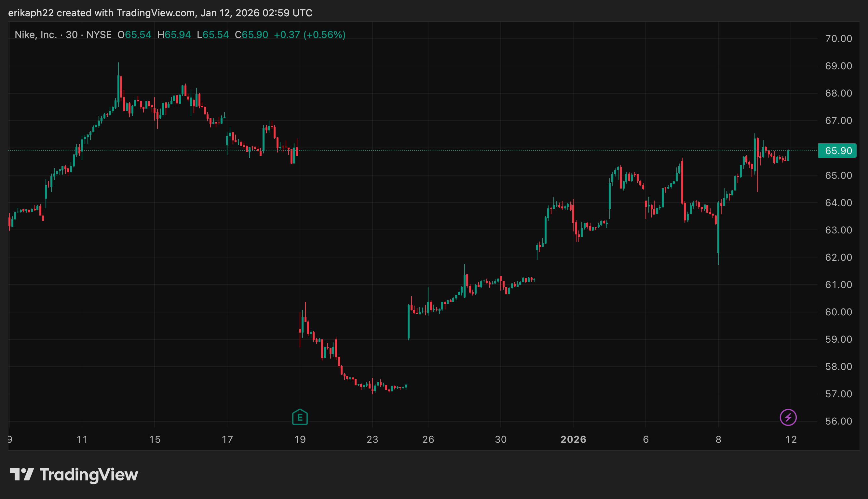Click the 56.00 label on the price axis
The image size is (868, 499).
click(838, 421)
